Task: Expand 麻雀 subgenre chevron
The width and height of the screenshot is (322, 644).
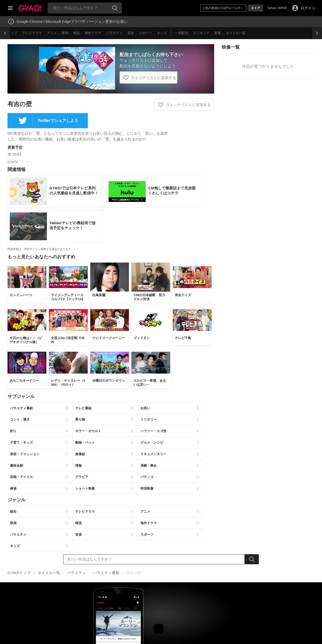Action: 67,489
